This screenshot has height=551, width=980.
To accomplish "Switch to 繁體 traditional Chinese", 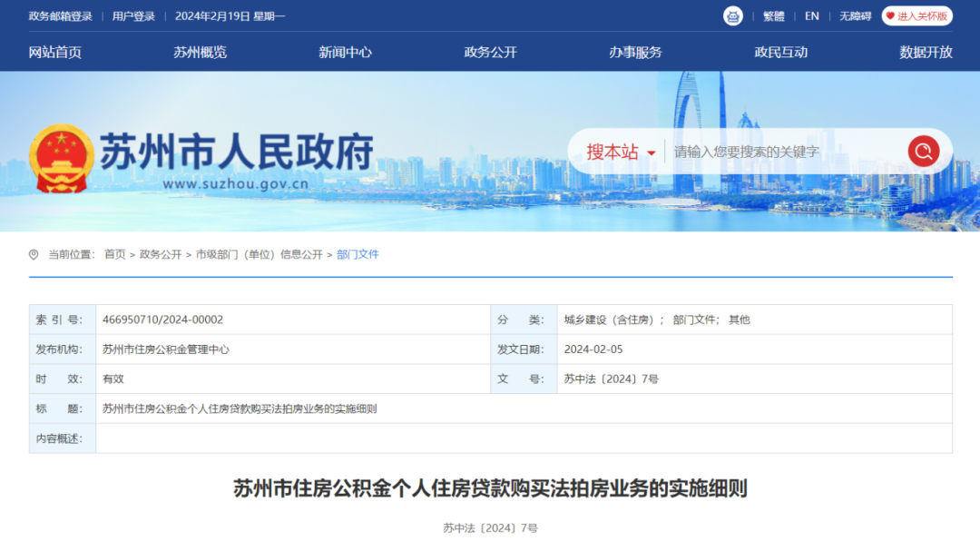I will click(x=773, y=16).
